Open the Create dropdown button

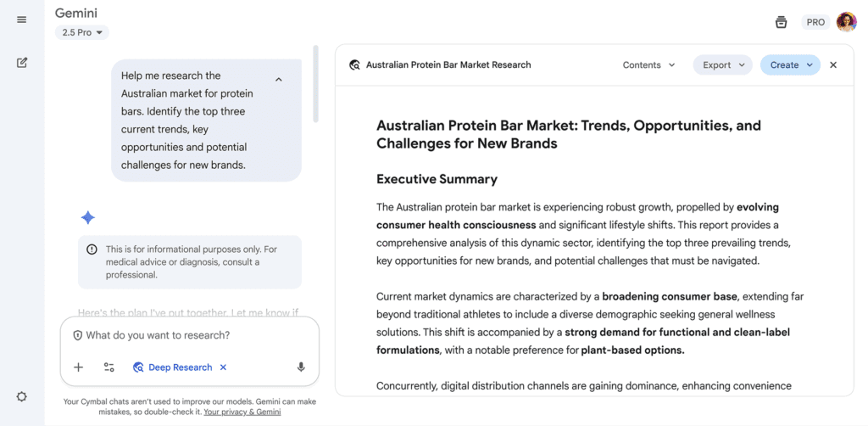pos(790,64)
